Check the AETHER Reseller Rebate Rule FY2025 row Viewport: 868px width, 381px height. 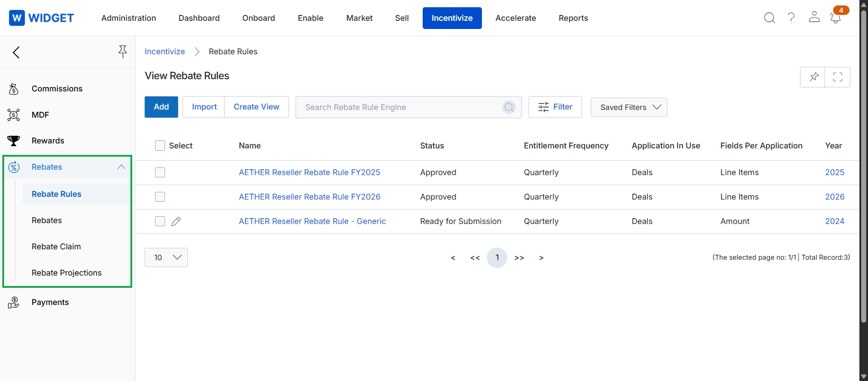coord(160,172)
